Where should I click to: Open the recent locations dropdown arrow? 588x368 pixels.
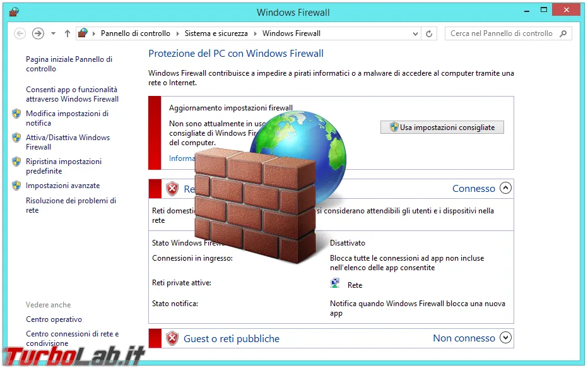[53, 33]
